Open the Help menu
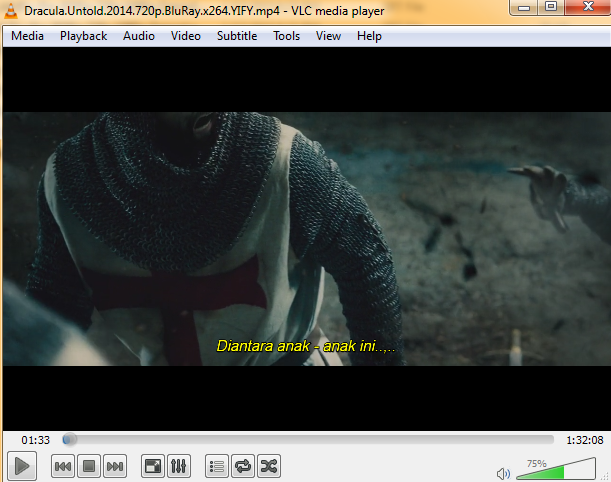The image size is (611, 482). click(369, 36)
